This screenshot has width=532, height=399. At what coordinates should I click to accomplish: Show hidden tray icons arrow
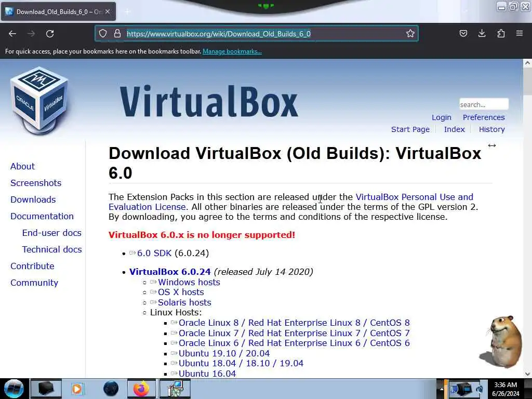(442, 389)
